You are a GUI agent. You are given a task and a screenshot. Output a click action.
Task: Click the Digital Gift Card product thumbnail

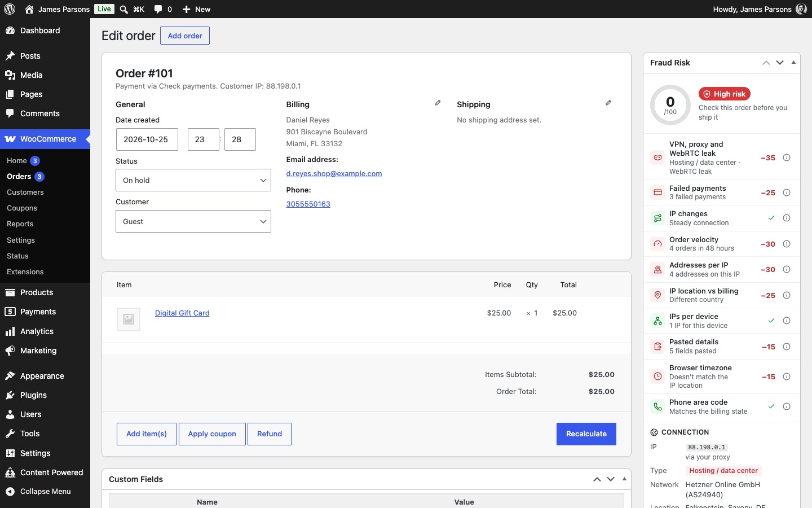pos(129,319)
